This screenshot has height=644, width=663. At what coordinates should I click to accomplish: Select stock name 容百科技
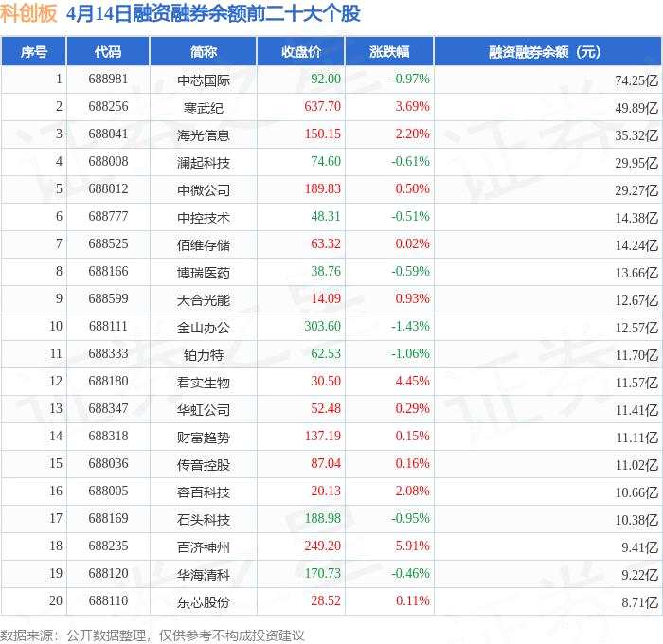204,492
